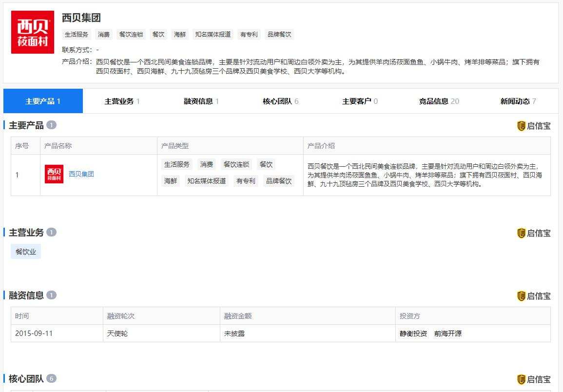
Task: Click the 西贝 logo inside the product table row
Action: [54, 175]
